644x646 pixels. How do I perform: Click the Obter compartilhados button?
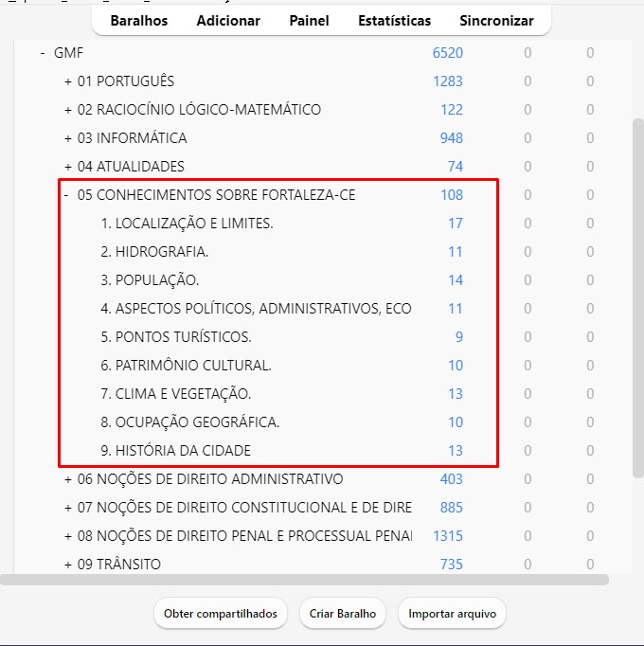(x=220, y=614)
